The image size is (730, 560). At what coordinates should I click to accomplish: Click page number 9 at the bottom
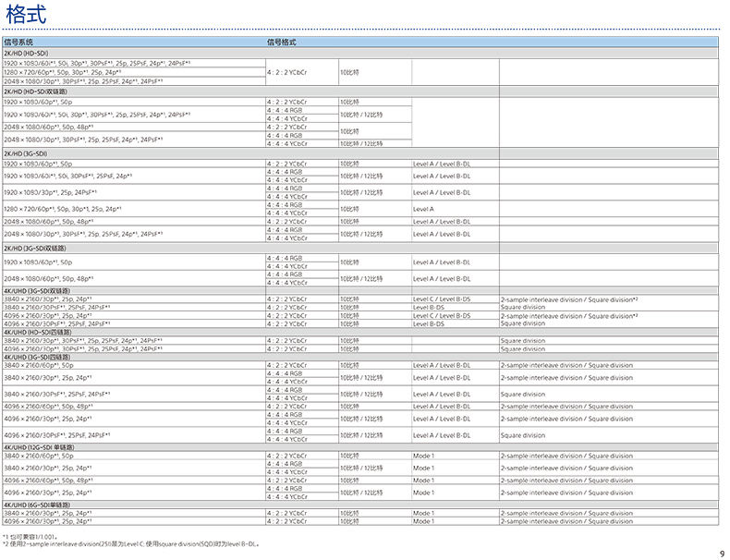pos(722,554)
